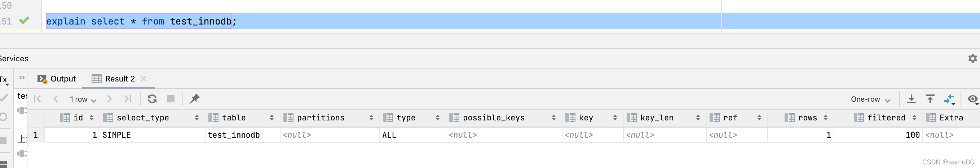Go to last page of results
The image size is (980, 168).
tap(128, 99)
